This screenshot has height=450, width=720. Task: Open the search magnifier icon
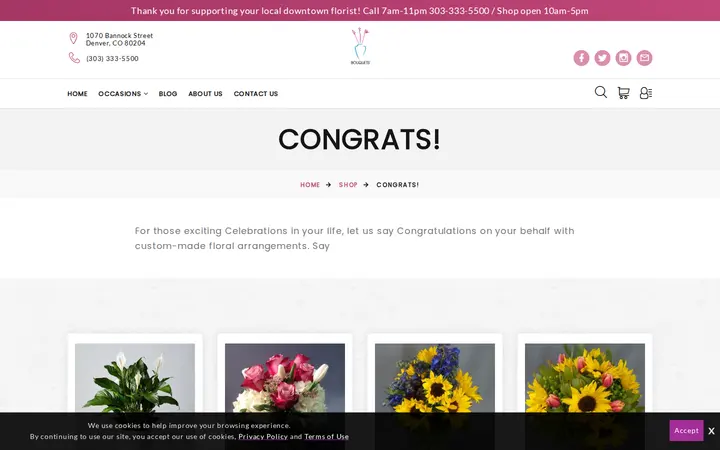601,92
